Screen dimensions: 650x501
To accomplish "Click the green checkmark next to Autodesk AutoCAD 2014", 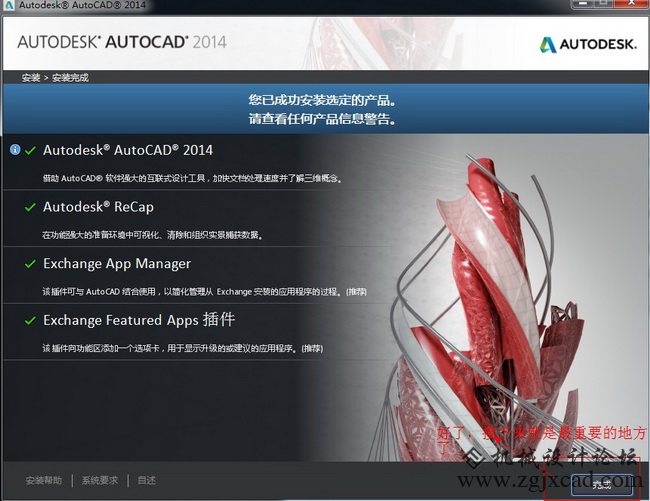I will click(x=30, y=150).
